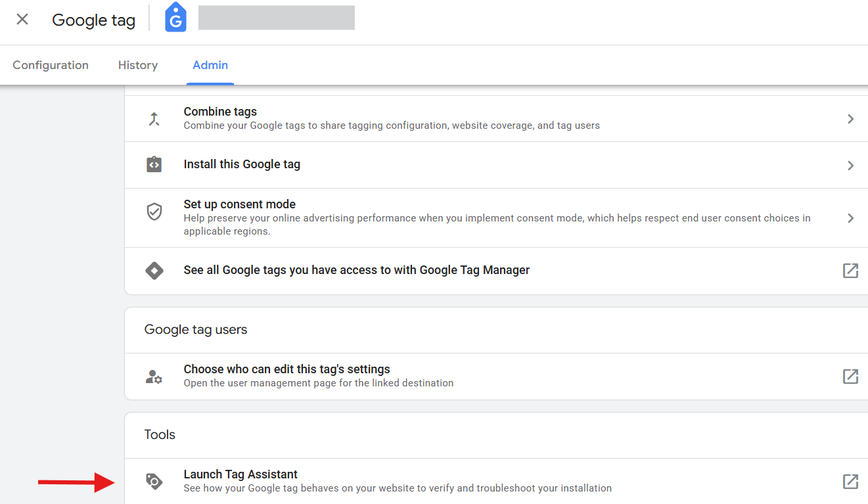Open See all Google tags in Tag Manager

(x=496, y=271)
